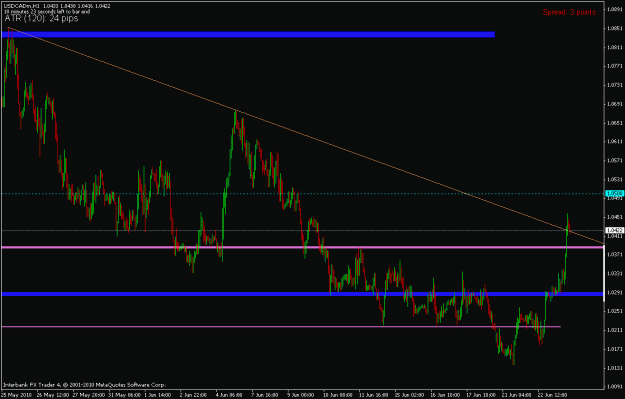The height and width of the screenshot is (399, 625).
Task: Click the white 1.0422 current price tag
Action: 614,230
